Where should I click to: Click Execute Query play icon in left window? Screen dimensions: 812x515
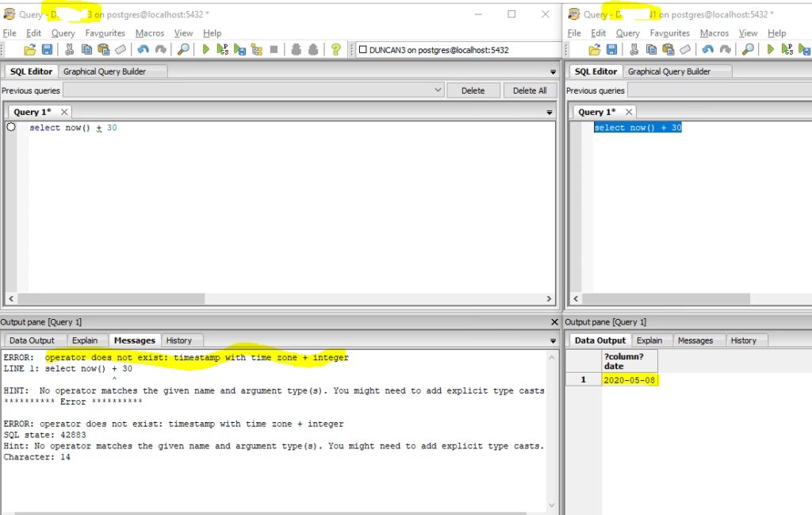[x=205, y=50]
